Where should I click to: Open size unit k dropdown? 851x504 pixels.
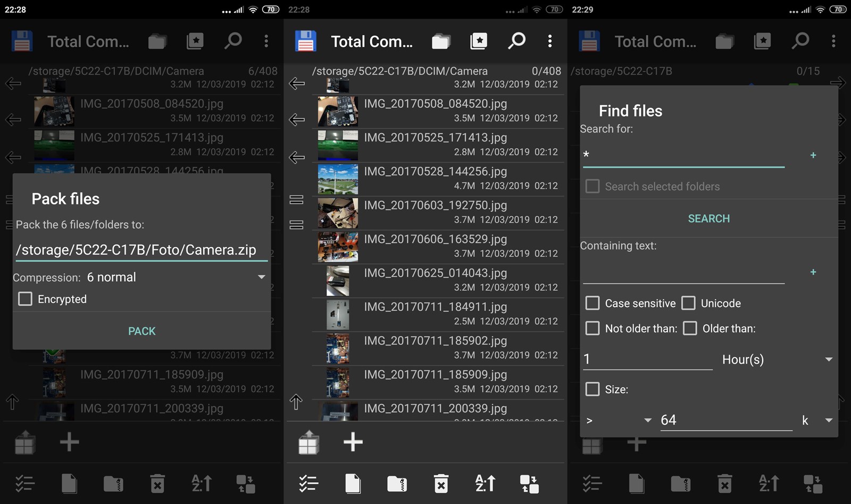(816, 420)
